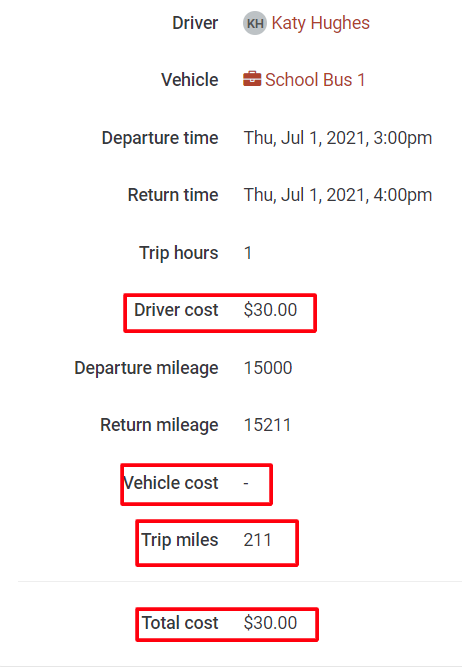
Task: Click the Trip miles value 211
Action: coord(257,540)
